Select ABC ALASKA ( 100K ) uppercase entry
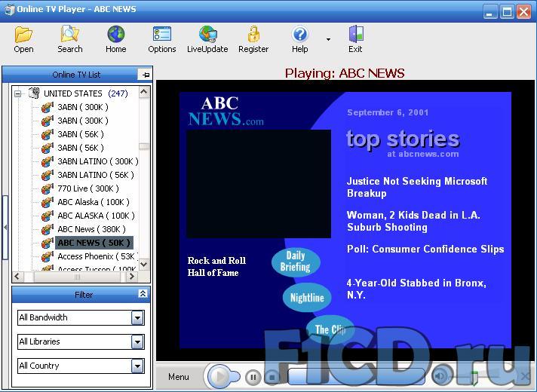Screen dimensions: 537x392 click(96, 216)
